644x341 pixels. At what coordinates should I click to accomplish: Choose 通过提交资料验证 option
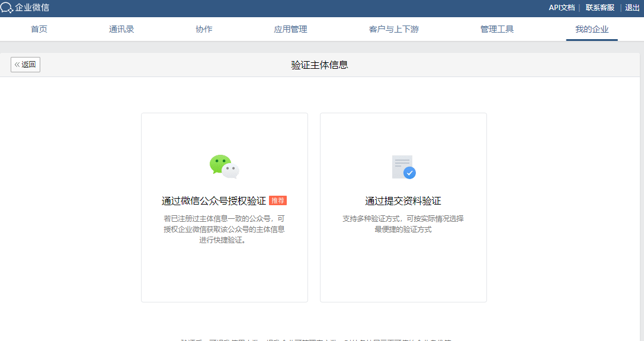[x=403, y=208]
